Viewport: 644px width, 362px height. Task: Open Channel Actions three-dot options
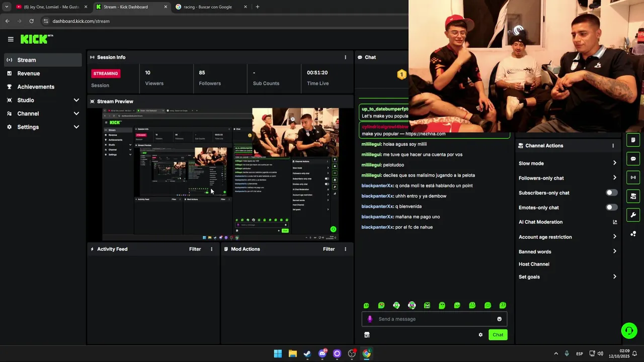coord(613,146)
